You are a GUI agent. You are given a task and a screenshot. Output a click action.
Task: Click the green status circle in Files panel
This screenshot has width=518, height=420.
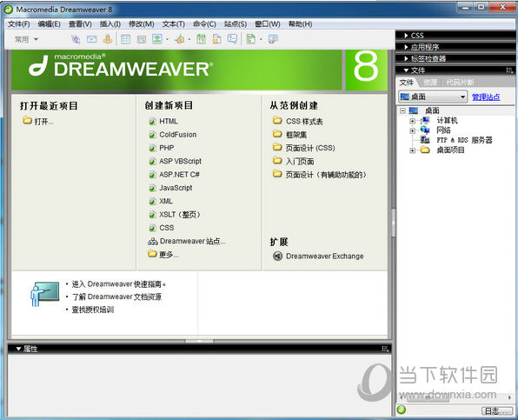[x=402, y=410]
